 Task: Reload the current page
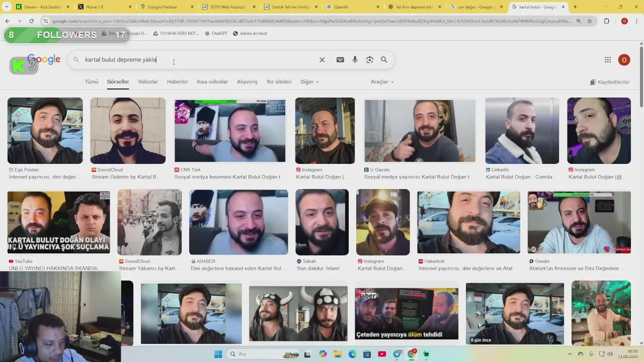pyautogui.click(x=31, y=21)
